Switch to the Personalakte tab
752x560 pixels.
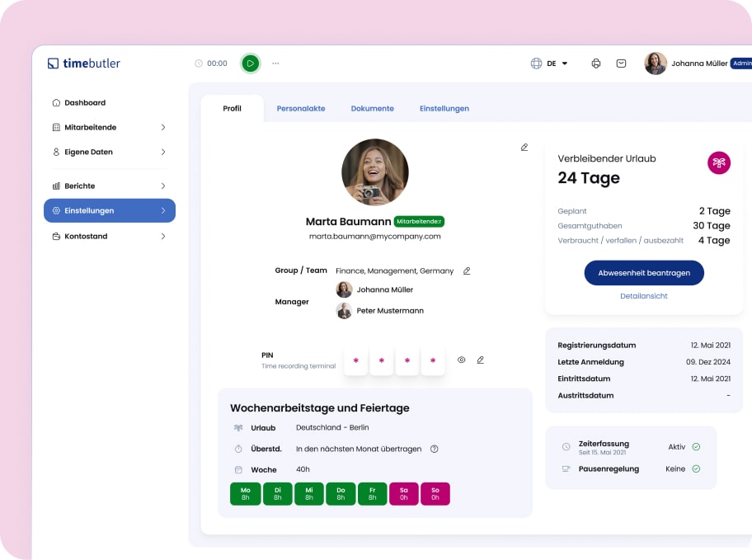(300, 108)
